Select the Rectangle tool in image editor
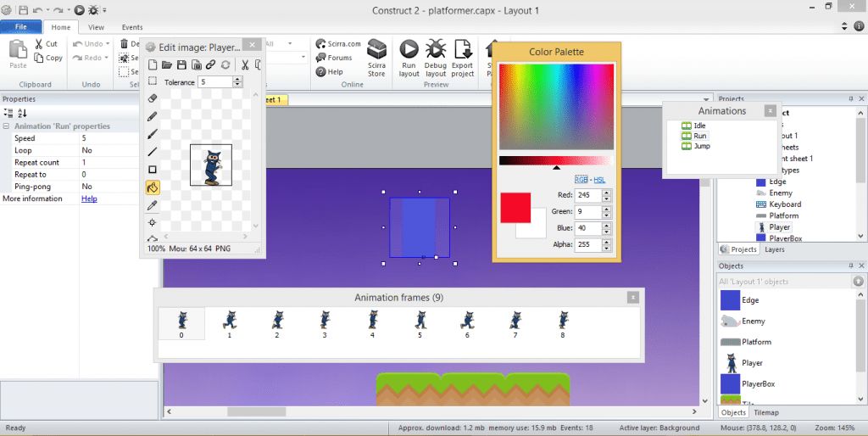The image size is (868, 436). pos(153,170)
